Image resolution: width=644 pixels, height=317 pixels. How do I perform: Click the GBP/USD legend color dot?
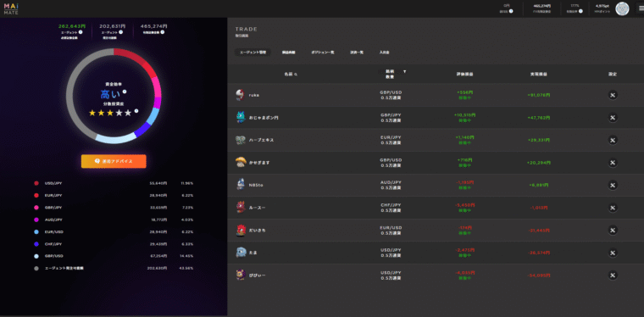pyautogui.click(x=36, y=256)
